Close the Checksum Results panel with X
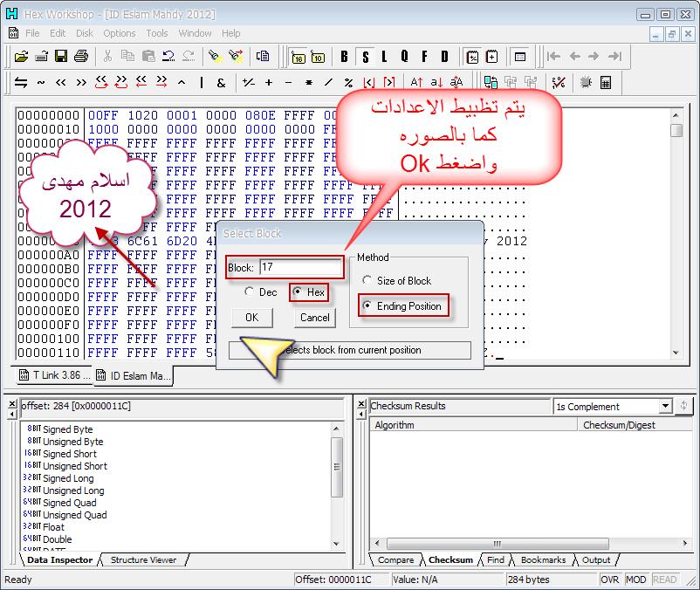 (361, 404)
